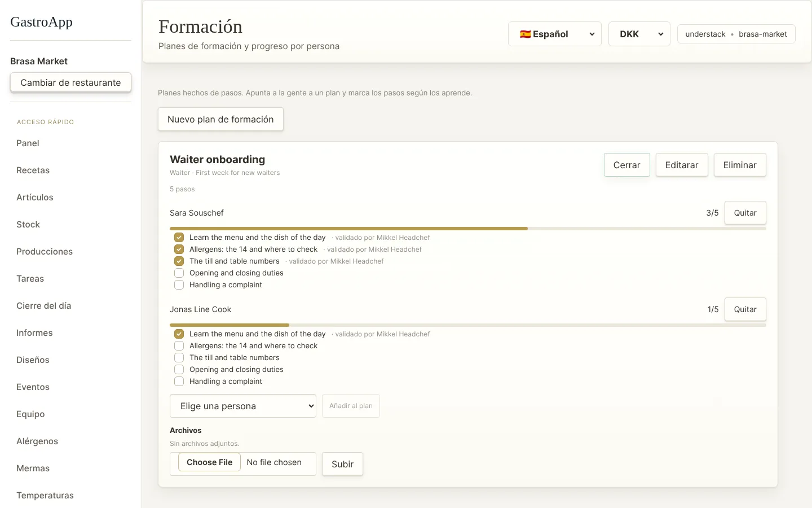Navigate to Stock

28,225
